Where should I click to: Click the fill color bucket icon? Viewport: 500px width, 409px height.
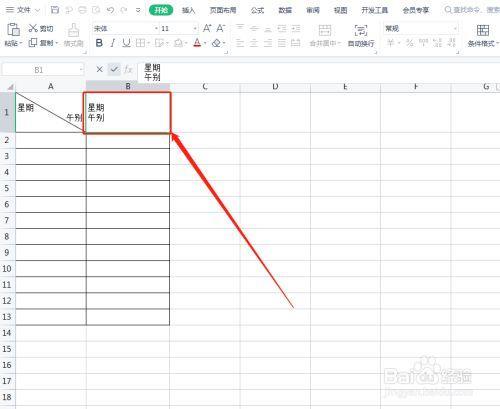pos(179,43)
